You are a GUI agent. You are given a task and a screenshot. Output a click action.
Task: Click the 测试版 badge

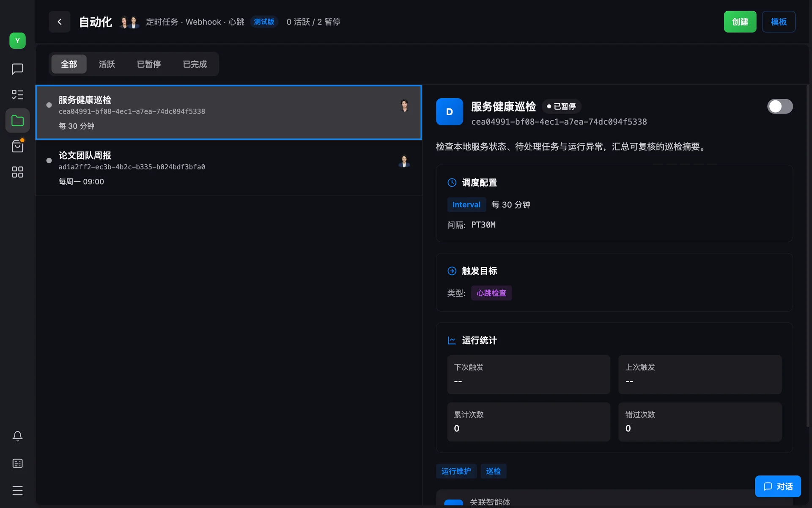click(264, 22)
